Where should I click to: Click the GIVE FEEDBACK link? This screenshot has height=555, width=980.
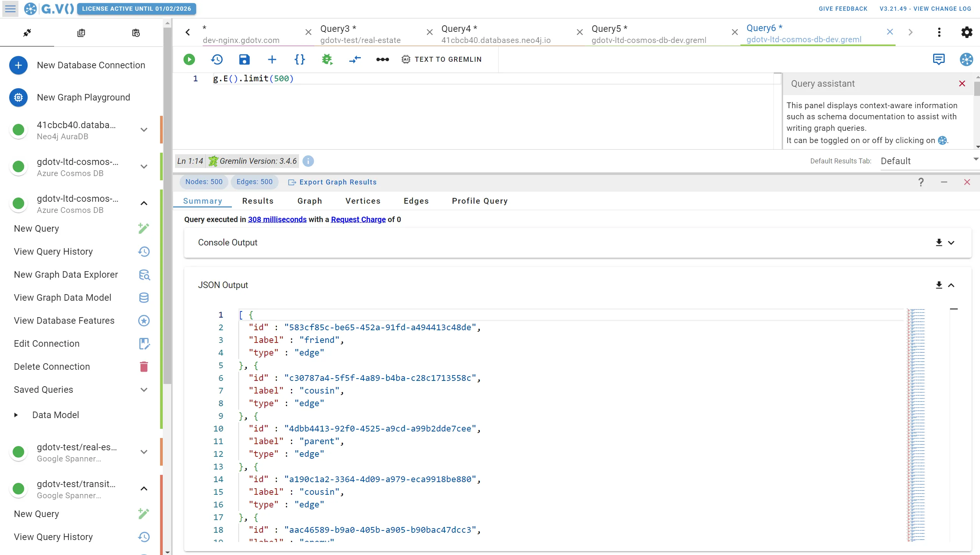point(843,8)
